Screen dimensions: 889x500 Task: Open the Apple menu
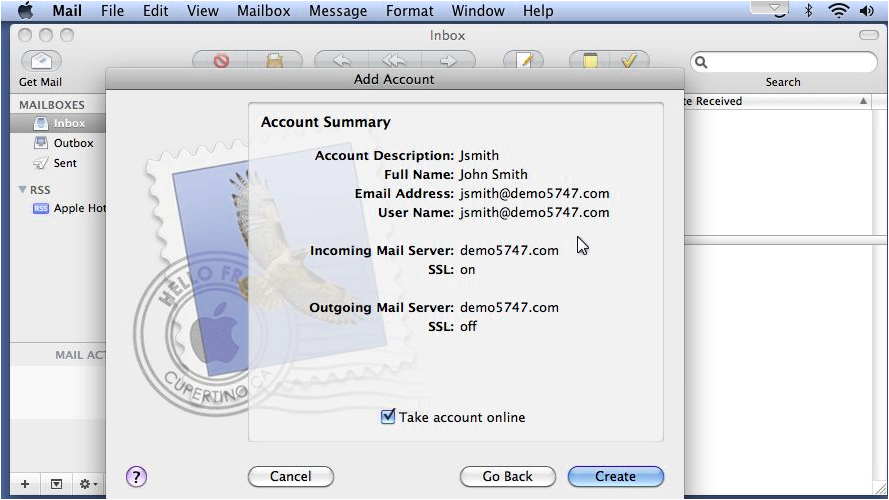pyautogui.click(x=25, y=10)
